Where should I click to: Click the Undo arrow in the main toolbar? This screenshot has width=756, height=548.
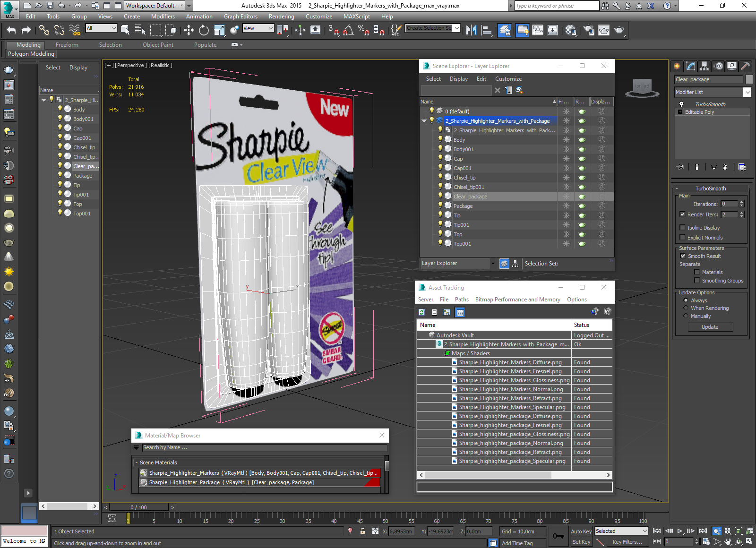[11, 30]
